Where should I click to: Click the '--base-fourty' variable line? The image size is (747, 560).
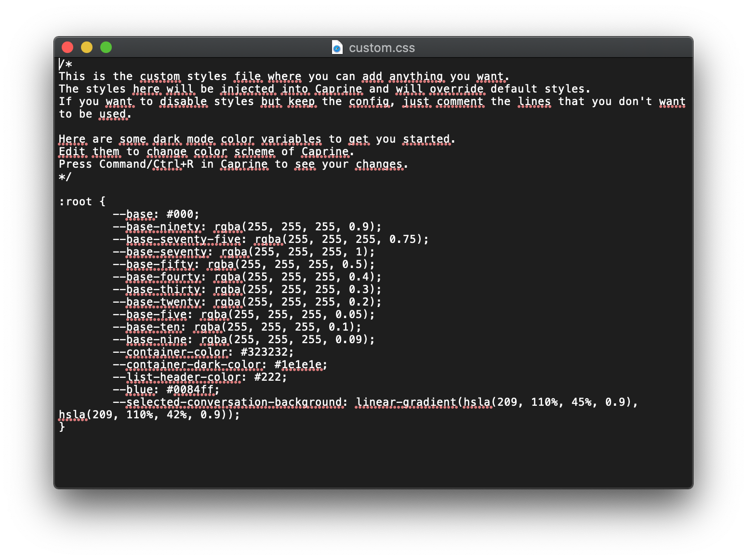[247, 277]
